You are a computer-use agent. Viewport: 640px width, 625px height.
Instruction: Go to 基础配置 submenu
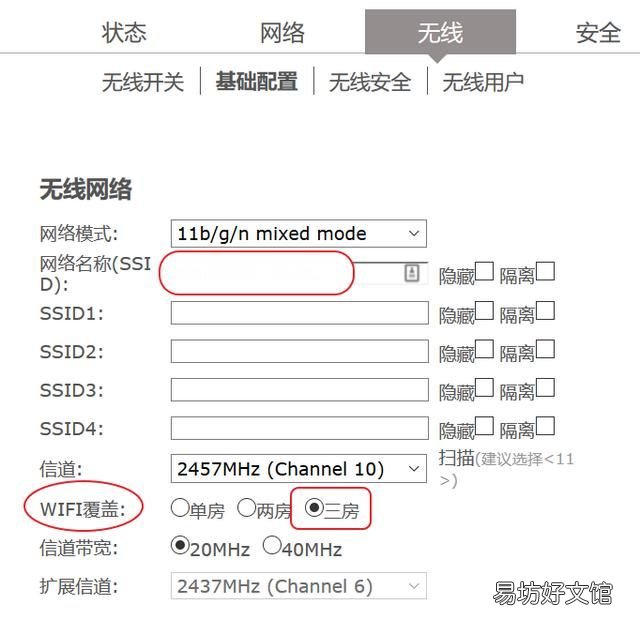pyautogui.click(x=257, y=81)
